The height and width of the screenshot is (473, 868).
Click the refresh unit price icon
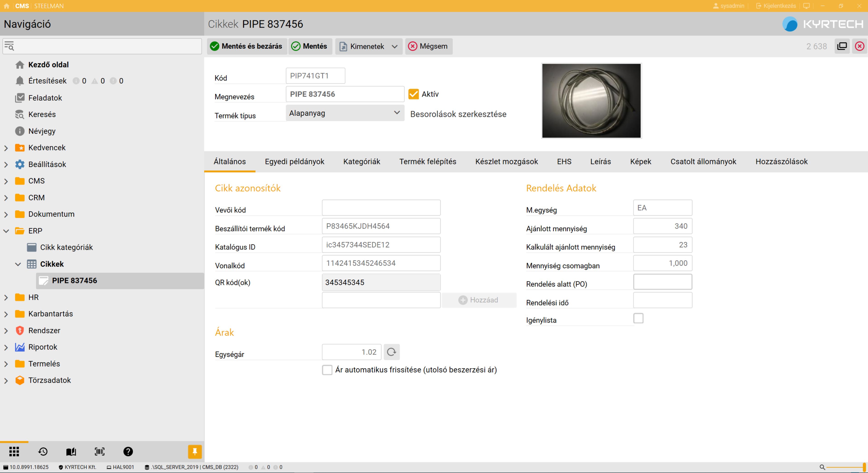[392, 352]
